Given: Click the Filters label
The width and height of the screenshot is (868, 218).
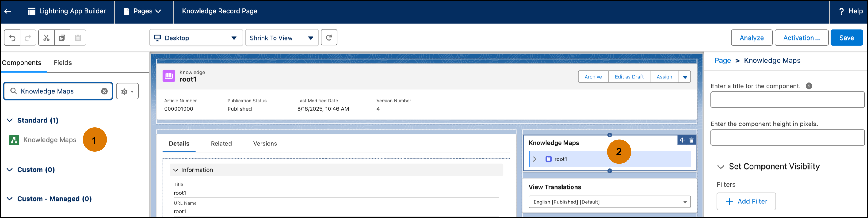Looking at the screenshot, I should pyautogui.click(x=726, y=185).
